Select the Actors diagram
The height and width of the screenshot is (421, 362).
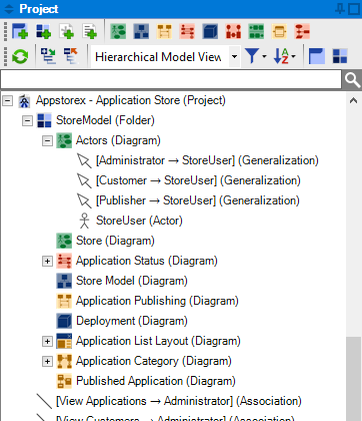pyautogui.click(x=118, y=140)
